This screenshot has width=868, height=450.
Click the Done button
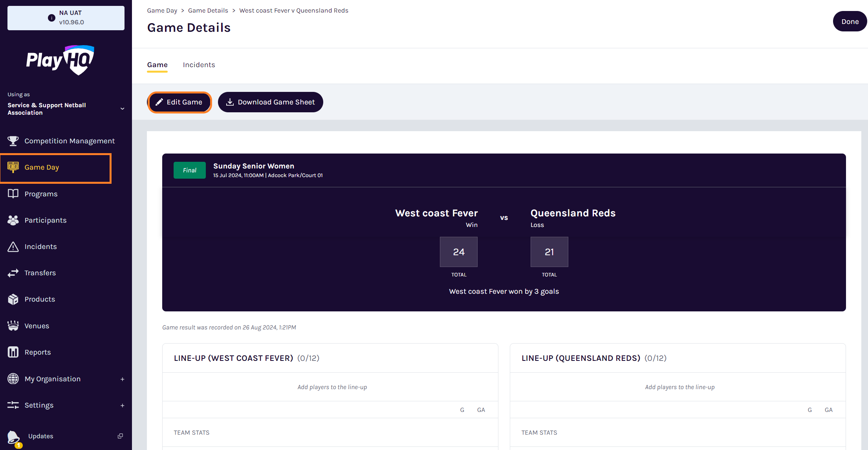click(x=850, y=22)
